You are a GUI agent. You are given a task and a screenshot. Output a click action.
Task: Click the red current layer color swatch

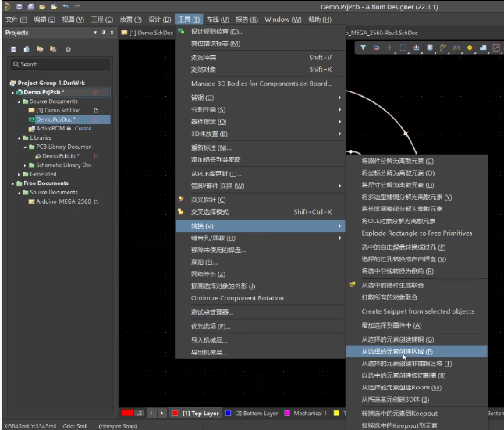(127, 413)
